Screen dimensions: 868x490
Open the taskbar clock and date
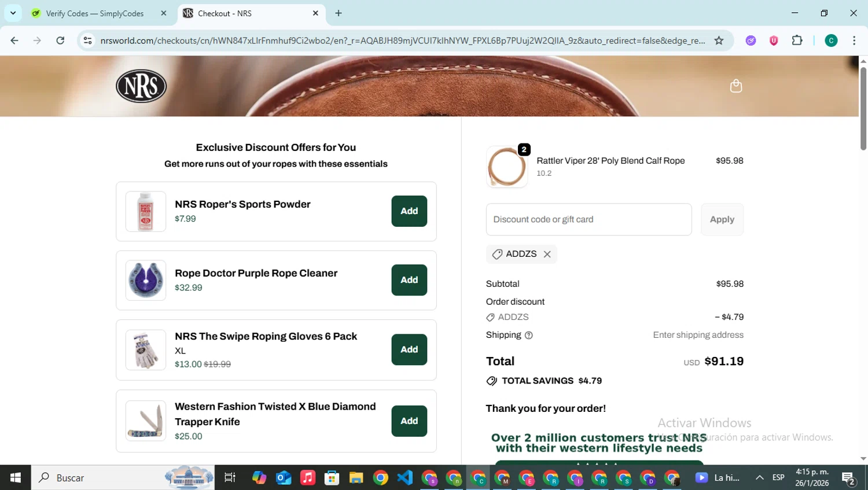812,478
